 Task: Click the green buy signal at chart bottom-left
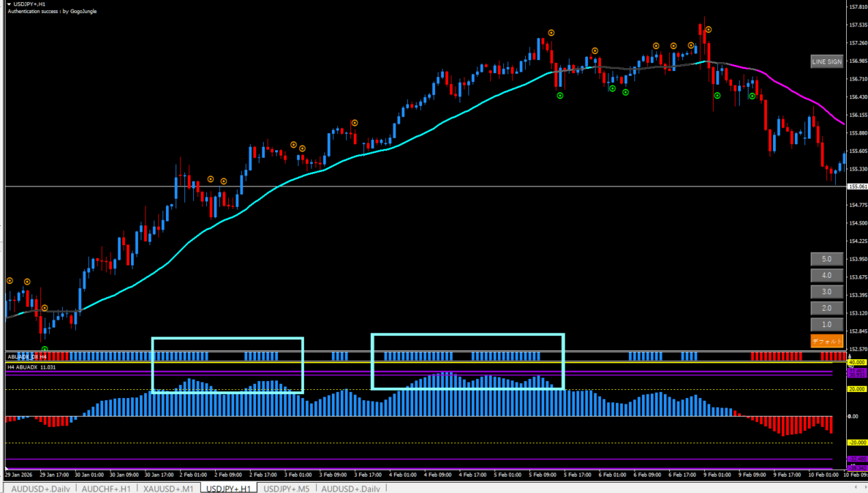(45, 350)
